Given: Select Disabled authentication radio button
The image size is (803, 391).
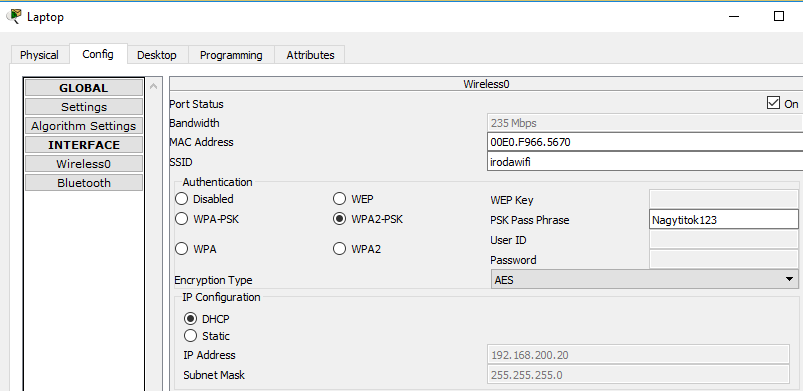Looking at the screenshot, I should click(181, 199).
